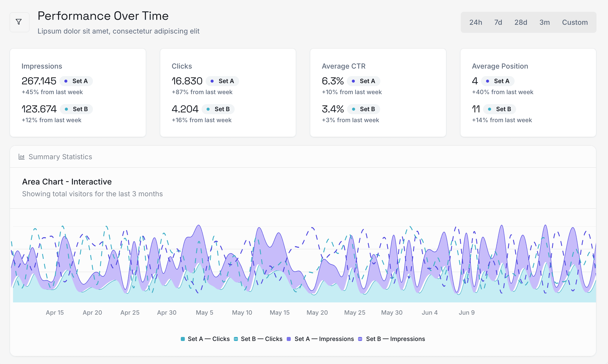Click the Set B badge under Impressions

coord(76,109)
